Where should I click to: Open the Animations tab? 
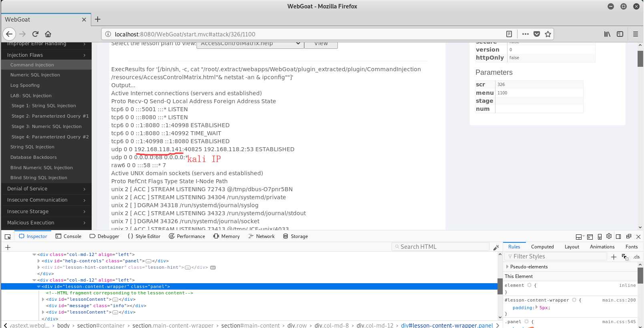602,247
